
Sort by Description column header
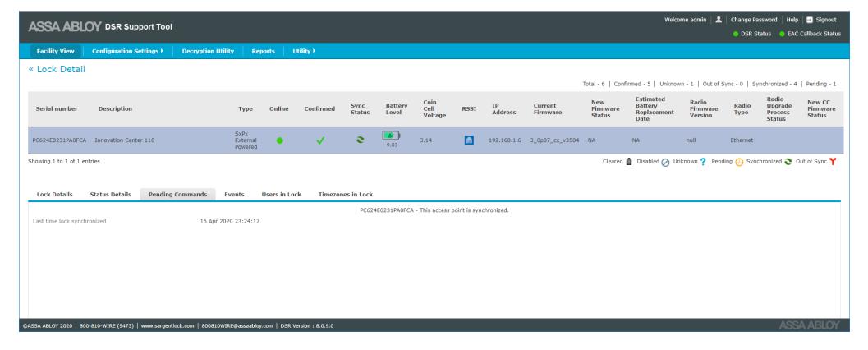click(x=115, y=108)
